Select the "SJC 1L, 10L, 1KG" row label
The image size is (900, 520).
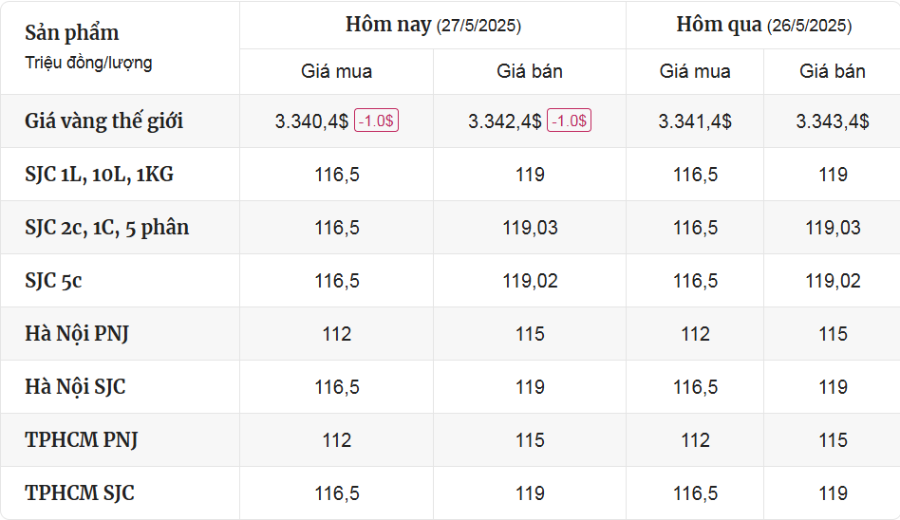coord(99,174)
